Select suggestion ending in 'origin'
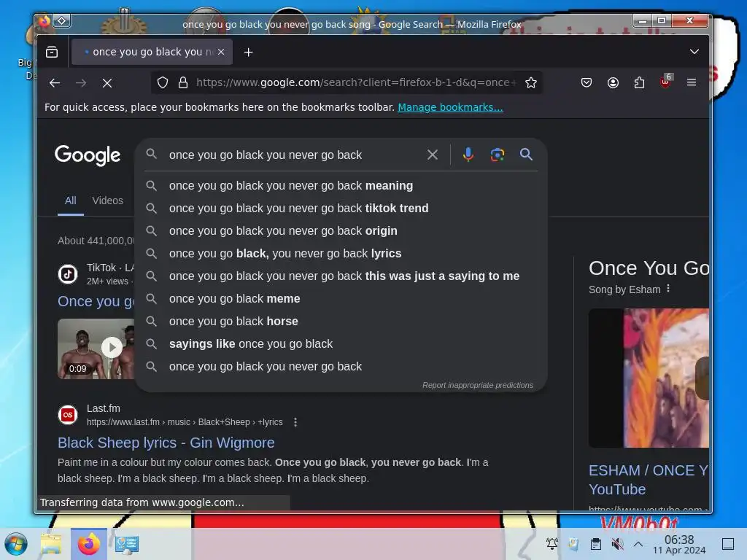The image size is (747, 560). point(341,231)
